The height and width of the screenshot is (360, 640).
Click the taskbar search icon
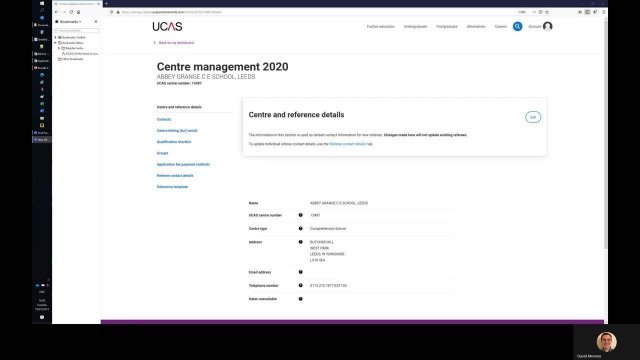42,10
